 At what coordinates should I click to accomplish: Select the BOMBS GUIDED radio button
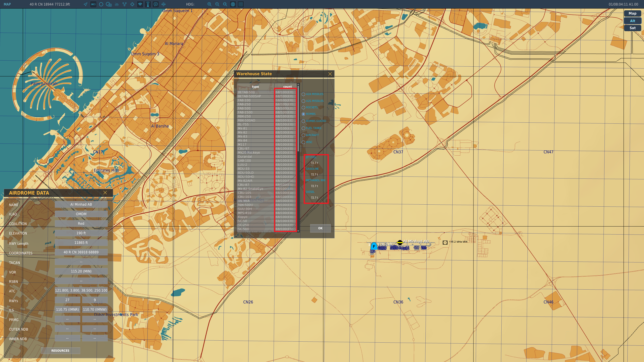(x=303, y=121)
